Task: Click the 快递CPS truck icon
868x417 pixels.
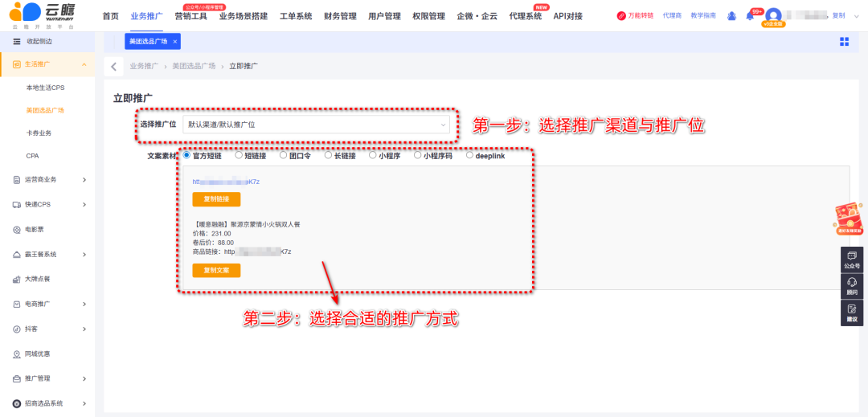Action: (x=17, y=205)
